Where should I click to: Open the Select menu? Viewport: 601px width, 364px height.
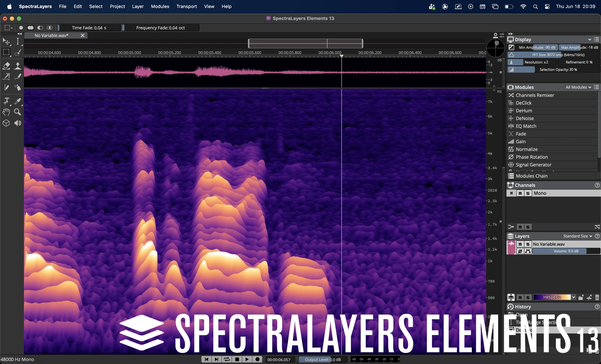click(96, 6)
